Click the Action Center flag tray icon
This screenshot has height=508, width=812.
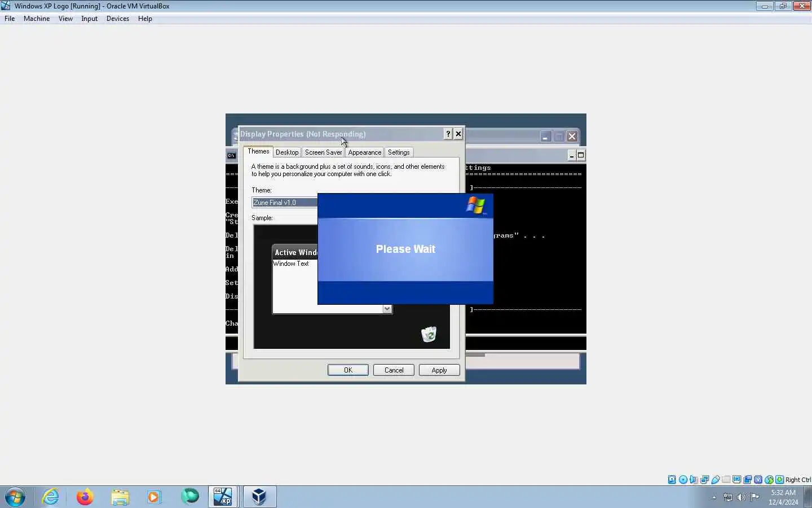tap(755, 497)
